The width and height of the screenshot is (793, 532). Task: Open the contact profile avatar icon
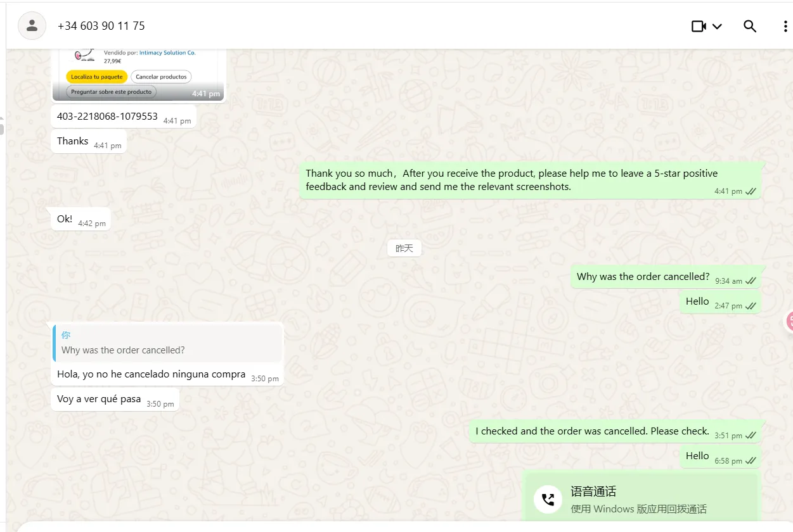(32, 26)
